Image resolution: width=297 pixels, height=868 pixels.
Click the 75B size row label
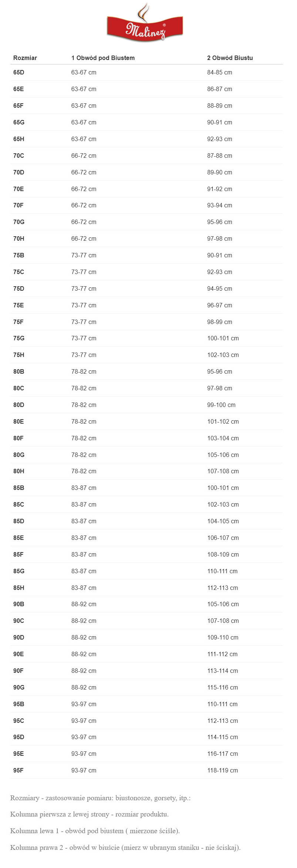click(18, 255)
